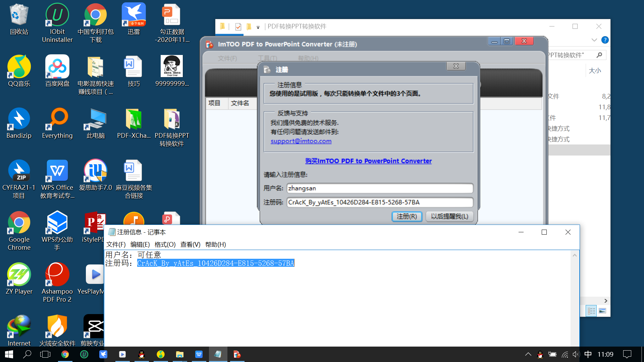Open WPS办公助手 desktop icon
Image resolution: width=644 pixels, height=362 pixels.
click(57, 231)
